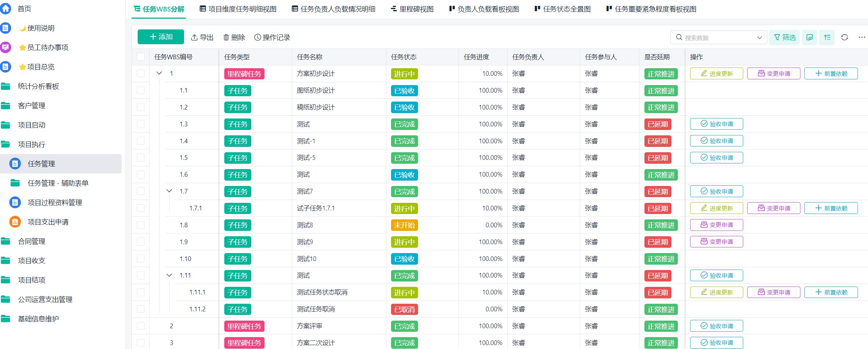868x349 pixels.
Task: Click the 删除 trash toolbar item
Action: tap(234, 37)
